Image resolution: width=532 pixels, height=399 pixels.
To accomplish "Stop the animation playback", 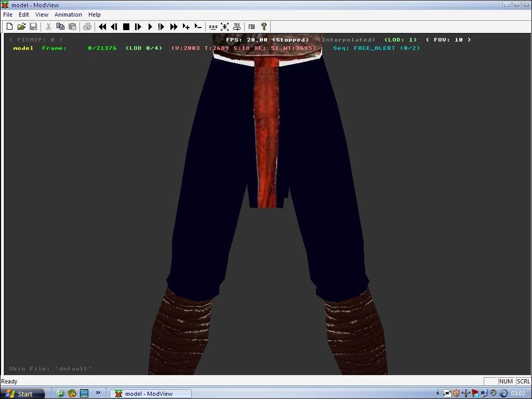I will 126,26.
